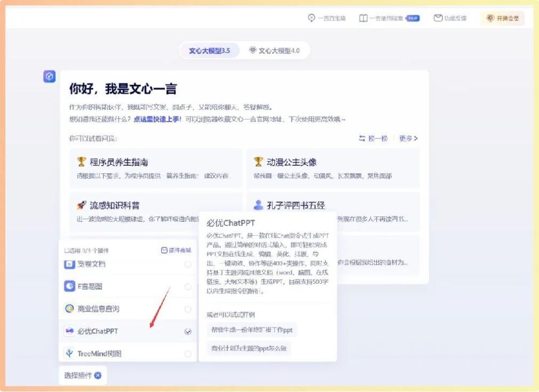Open the 一言使用指南 book icon
Image resolution: width=539 pixels, height=392 pixels.
click(x=363, y=18)
